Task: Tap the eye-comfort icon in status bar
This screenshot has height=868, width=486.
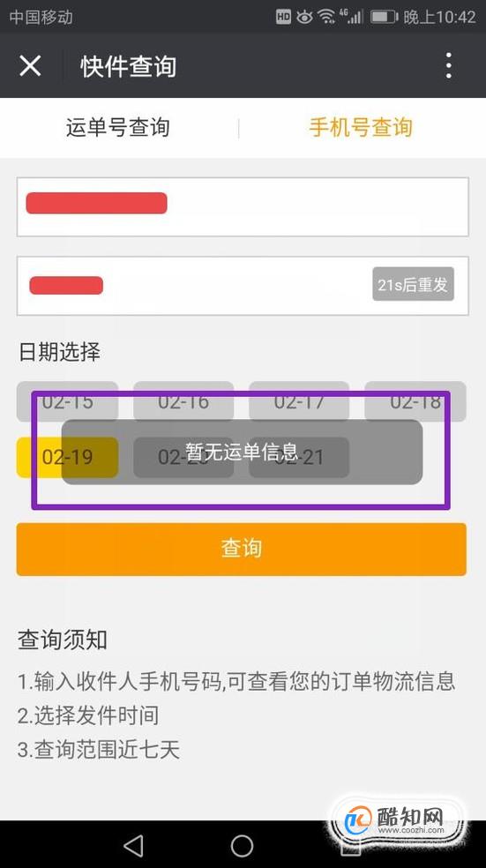Action: [304, 17]
